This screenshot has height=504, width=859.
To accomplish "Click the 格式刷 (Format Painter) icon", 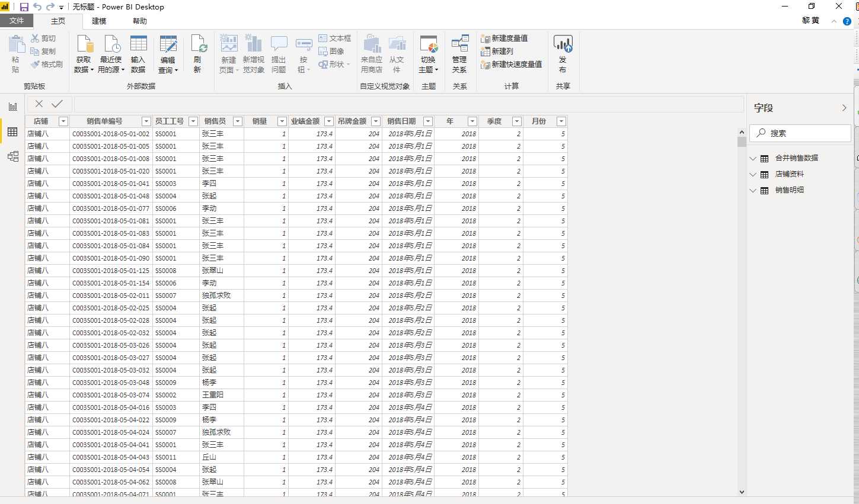I will (x=36, y=65).
